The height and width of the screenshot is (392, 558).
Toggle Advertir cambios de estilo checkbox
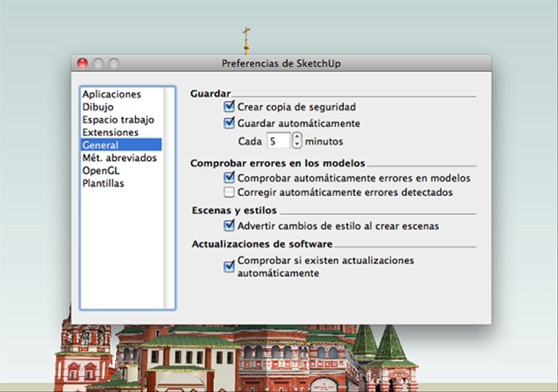pos(229,225)
